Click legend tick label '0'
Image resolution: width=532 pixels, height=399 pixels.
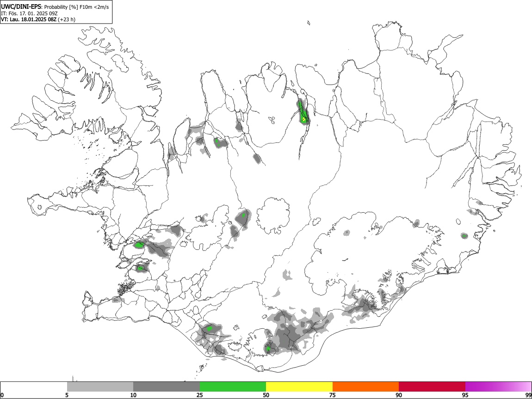coord(2,395)
